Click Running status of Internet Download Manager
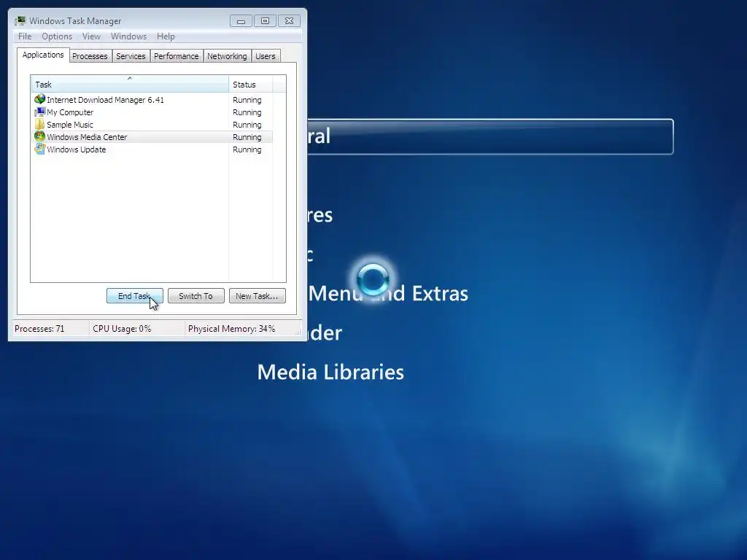The width and height of the screenshot is (747, 560). (247, 100)
